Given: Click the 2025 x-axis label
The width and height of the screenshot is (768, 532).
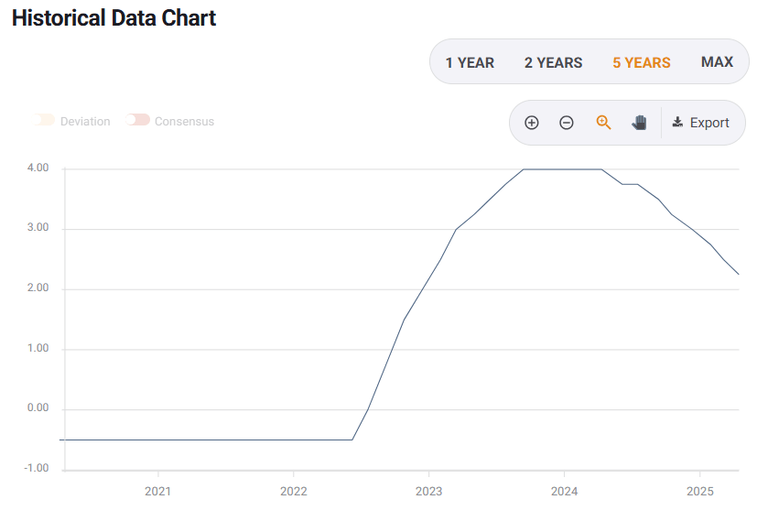Looking at the screenshot, I should [x=699, y=492].
